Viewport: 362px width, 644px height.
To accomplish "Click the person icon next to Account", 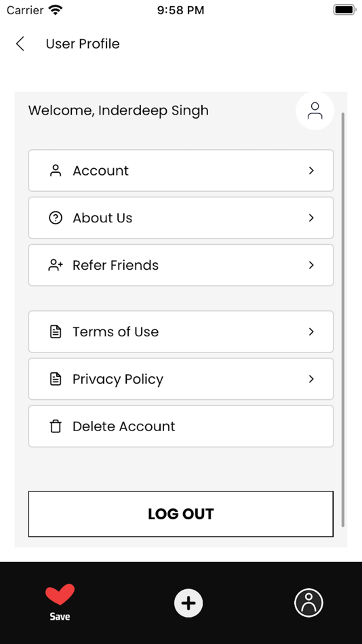I will (56, 170).
